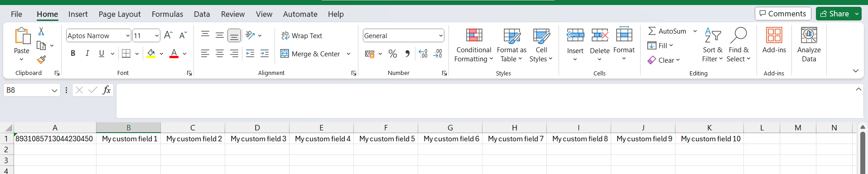Image resolution: width=868 pixels, height=174 pixels.
Task: Toggle Italic formatting
Action: coord(87,54)
